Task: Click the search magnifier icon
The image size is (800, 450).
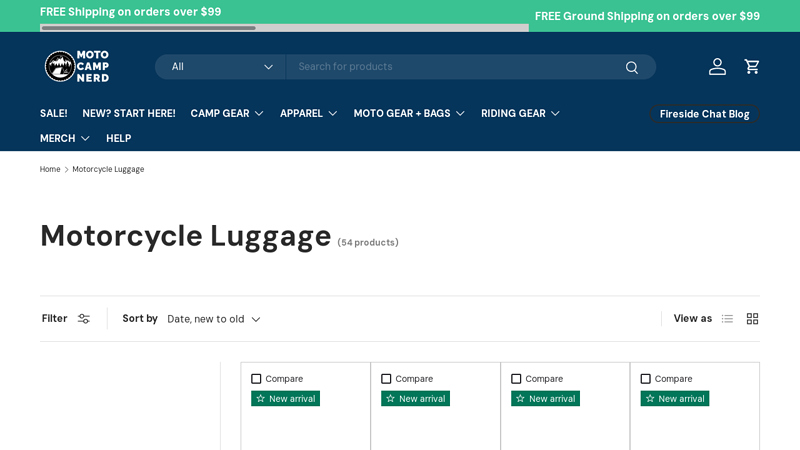Action: point(631,67)
